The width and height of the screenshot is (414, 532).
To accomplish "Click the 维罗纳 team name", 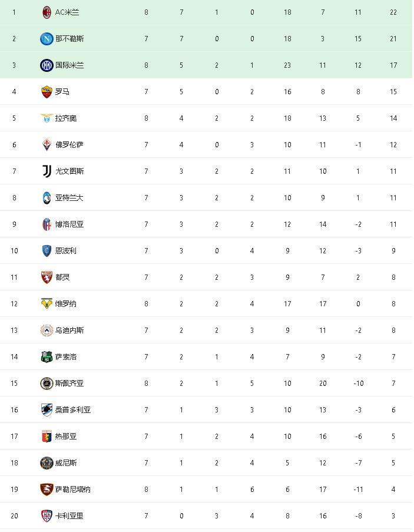I will point(66,303).
